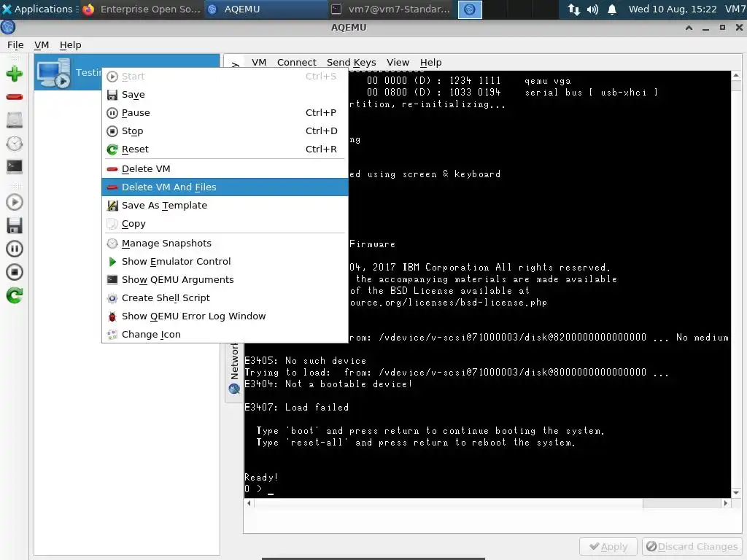This screenshot has width=747, height=560.
Task: Click the right arrow of the horizontal scrollbar
Action: point(726,503)
